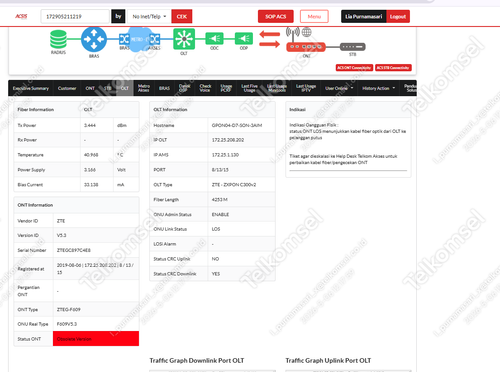Switch to the ONT tab
The width and height of the screenshot is (500, 372).
pos(90,88)
